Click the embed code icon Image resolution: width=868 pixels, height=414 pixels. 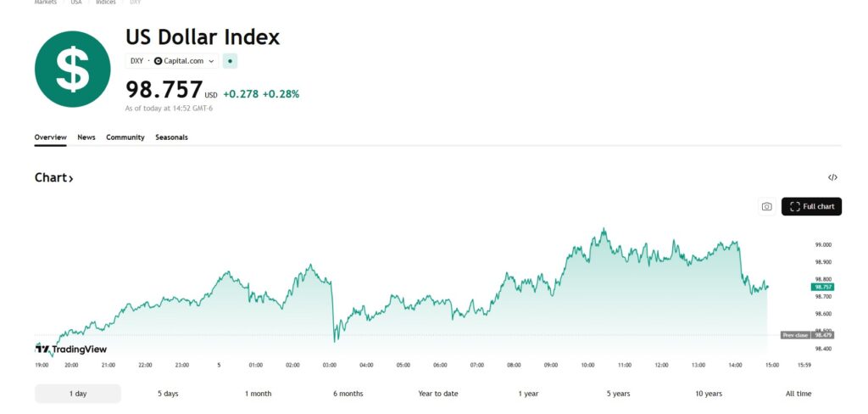(832, 177)
